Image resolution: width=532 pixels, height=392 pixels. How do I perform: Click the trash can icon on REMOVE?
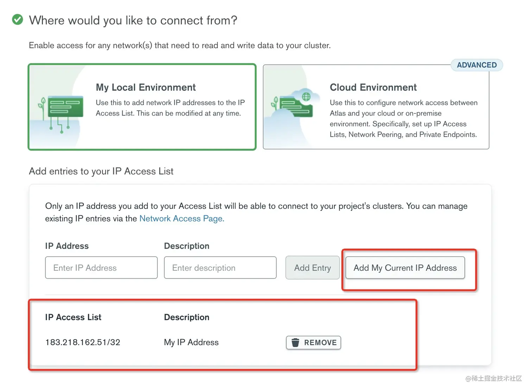tap(296, 342)
